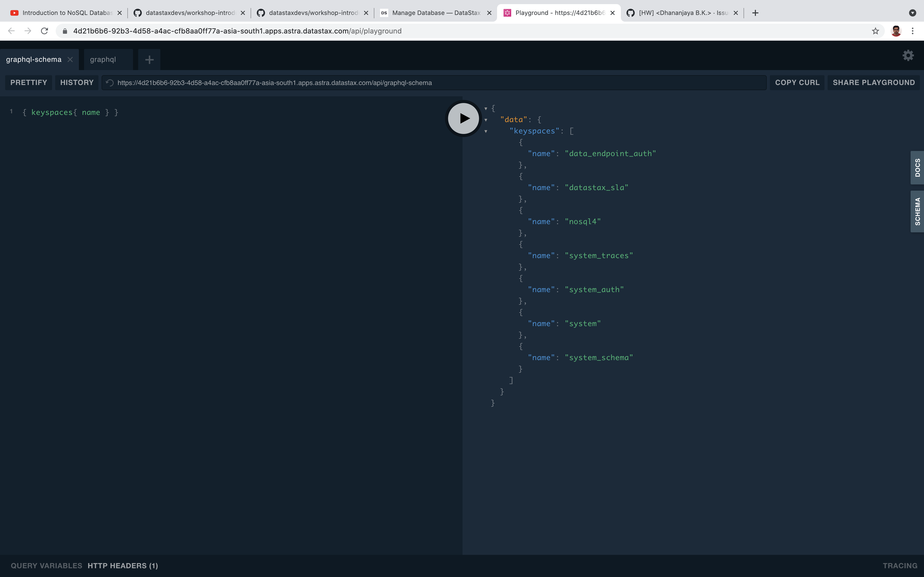This screenshot has width=924, height=577.
Task: Toggle the DOCS side panel
Action: pos(918,167)
